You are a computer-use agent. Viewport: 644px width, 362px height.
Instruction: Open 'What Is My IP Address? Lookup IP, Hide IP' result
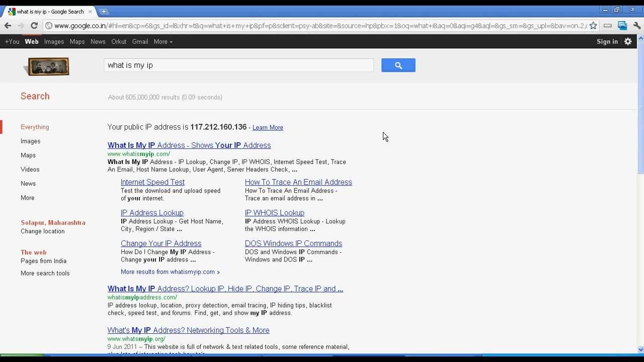pos(225,289)
